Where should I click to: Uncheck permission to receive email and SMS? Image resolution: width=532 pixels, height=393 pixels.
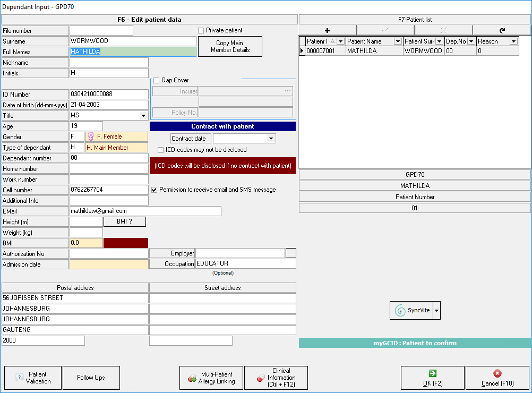pos(155,190)
